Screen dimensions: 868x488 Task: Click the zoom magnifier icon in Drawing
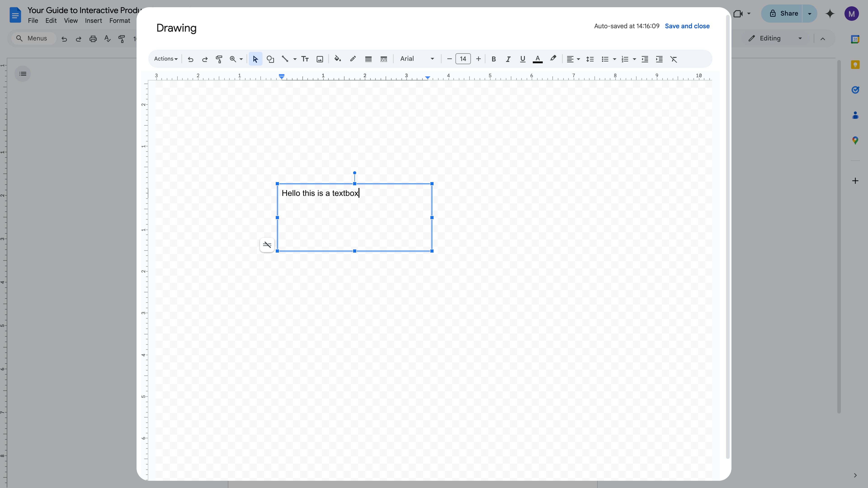pos(233,59)
